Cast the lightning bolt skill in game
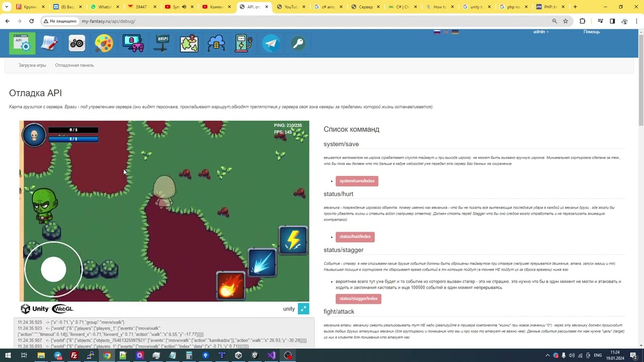The width and height of the screenshot is (644, 362). pos(293,240)
